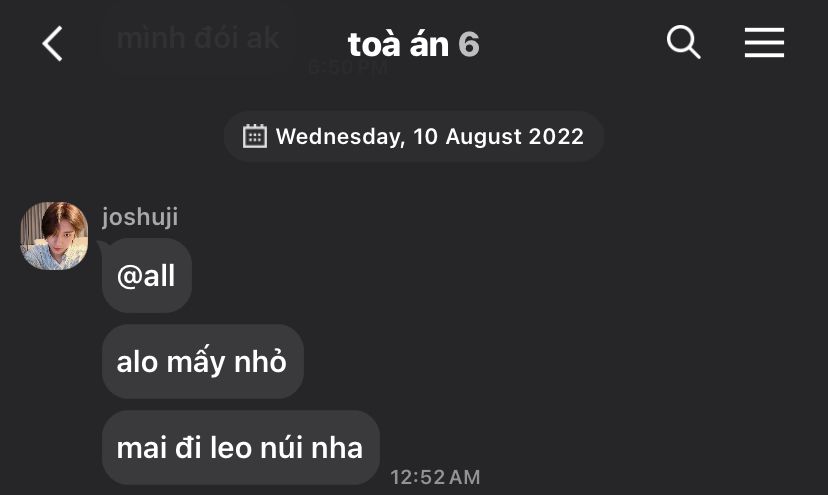This screenshot has width=828, height=495.
Task: Tap joshuji's profile avatar
Action: pos(54,236)
